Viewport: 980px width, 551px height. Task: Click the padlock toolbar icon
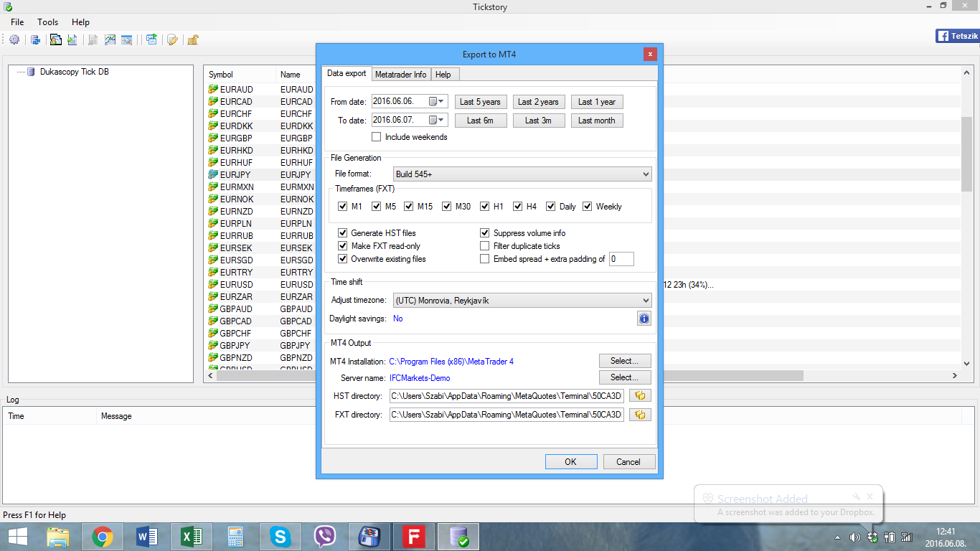coord(192,39)
